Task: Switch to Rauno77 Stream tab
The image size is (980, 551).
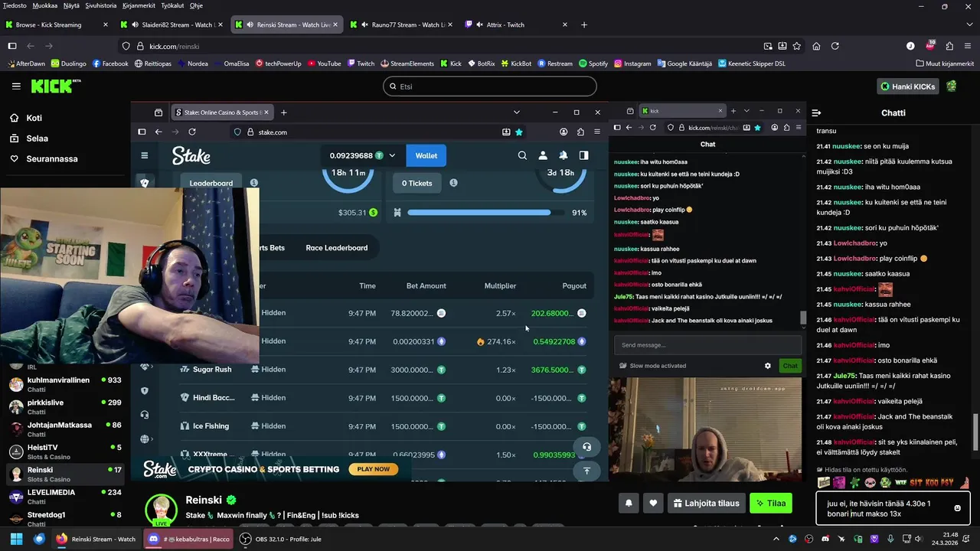Action: point(400,24)
